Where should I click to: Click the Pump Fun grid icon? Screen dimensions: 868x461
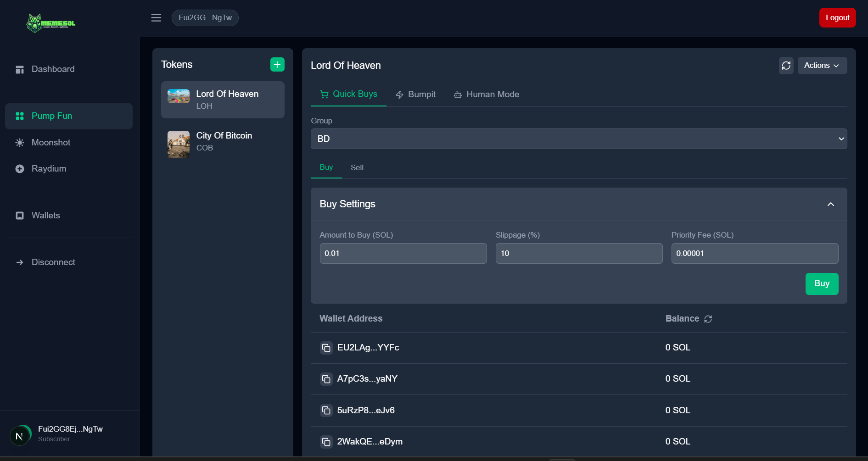point(20,116)
